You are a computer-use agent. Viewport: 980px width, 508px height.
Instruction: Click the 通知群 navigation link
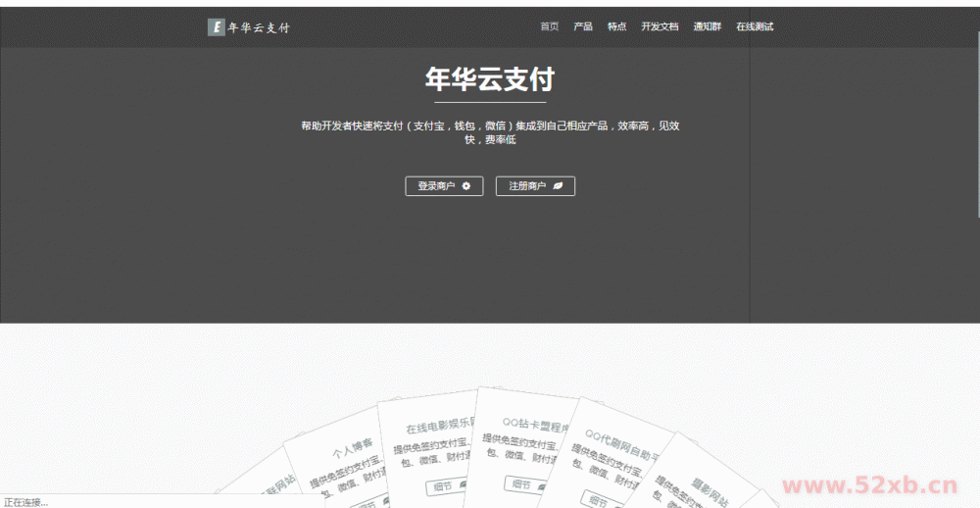[707, 26]
